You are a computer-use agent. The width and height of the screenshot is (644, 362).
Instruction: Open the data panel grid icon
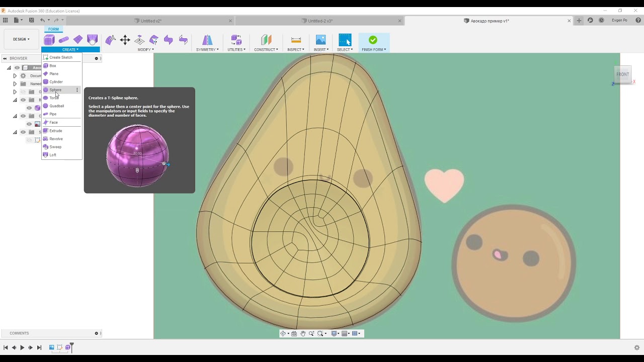pyautogui.click(x=6, y=21)
